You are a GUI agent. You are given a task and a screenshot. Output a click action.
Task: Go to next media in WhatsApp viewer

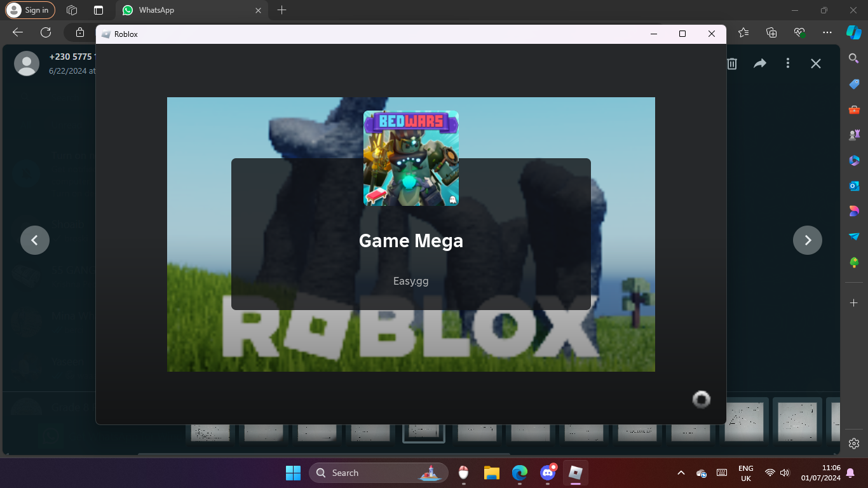(x=808, y=240)
